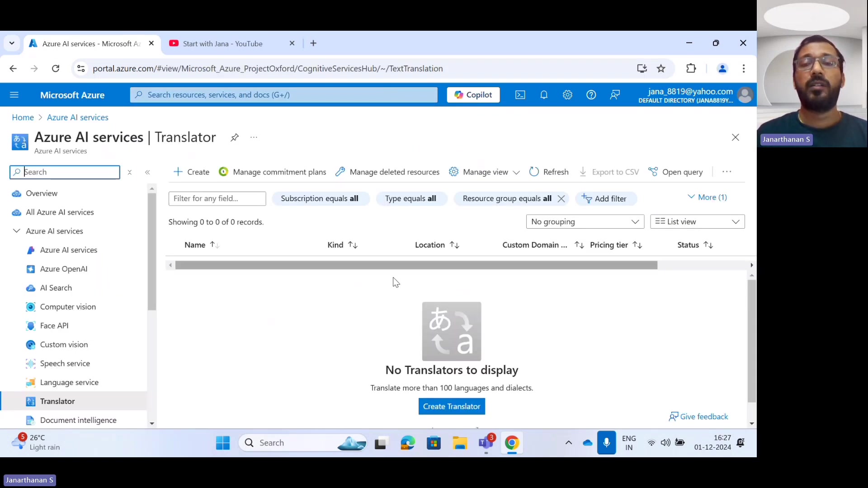Expand the Manage view dropdown
Screen dimensions: 868x488
click(516, 172)
